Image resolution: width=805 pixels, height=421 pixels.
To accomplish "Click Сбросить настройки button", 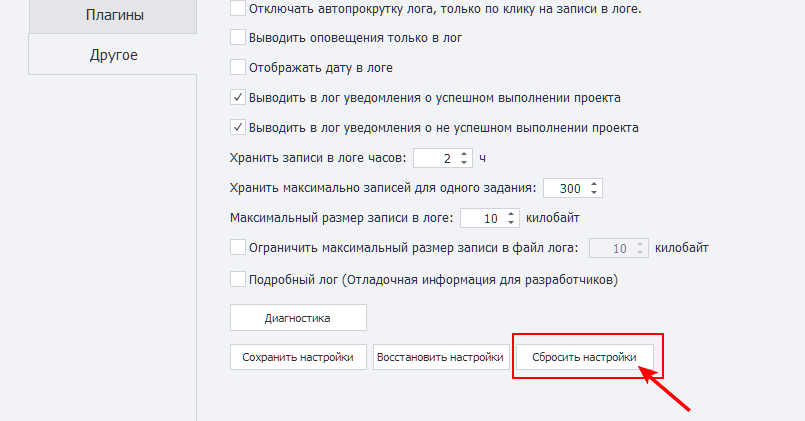I will coord(587,357).
